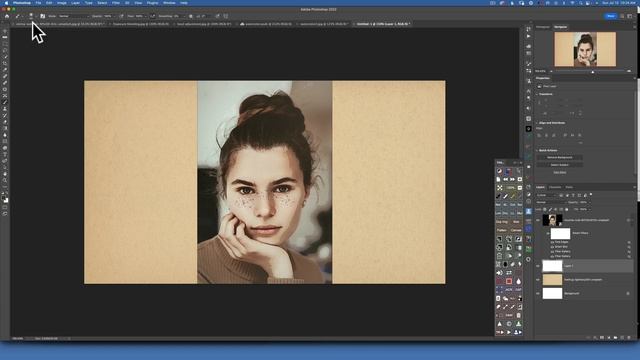Open the workspace switcher icon near Share
The image size is (640, 360).
630,16
